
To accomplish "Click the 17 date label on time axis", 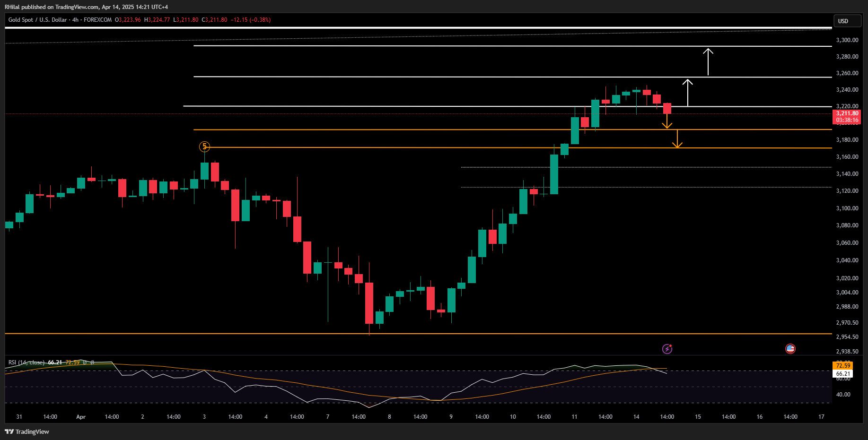I will 821,417.
